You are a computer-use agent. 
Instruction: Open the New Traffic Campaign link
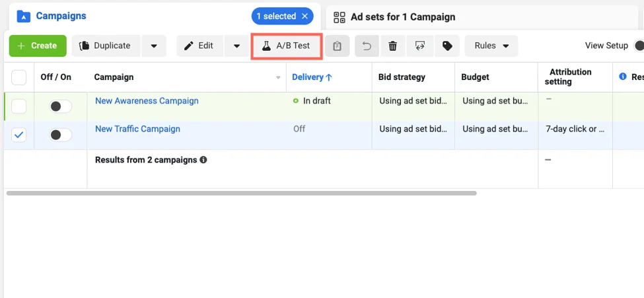click(137, 129)
